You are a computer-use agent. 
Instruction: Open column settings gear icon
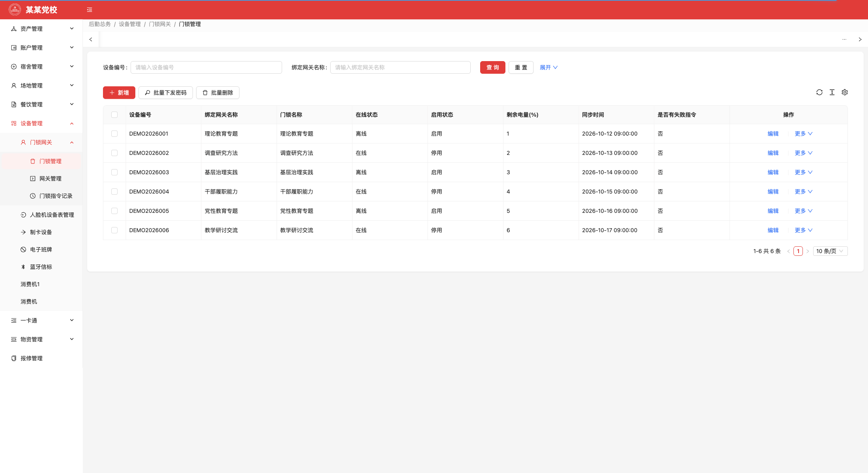click(845, 92)
